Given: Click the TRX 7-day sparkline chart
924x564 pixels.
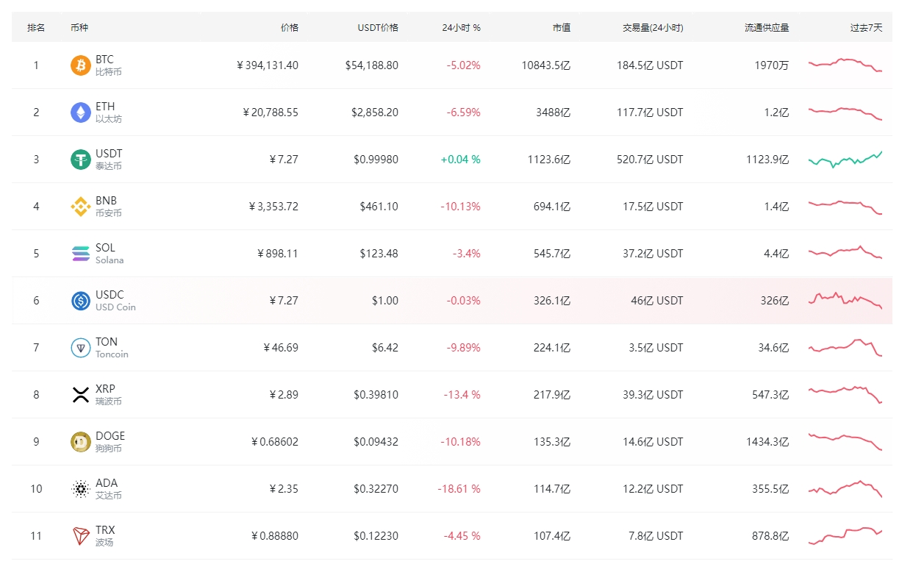Looking at the screenshot, I should tap(845, 535).
